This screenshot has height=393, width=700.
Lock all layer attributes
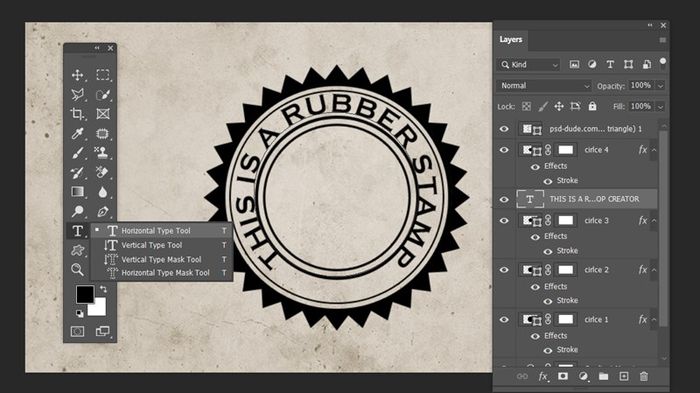592,106
